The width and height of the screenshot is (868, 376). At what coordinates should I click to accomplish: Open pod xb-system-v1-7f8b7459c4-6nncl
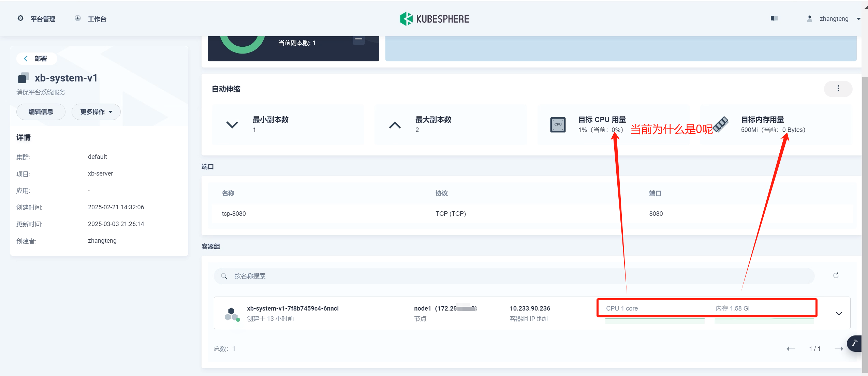(293, 309)
